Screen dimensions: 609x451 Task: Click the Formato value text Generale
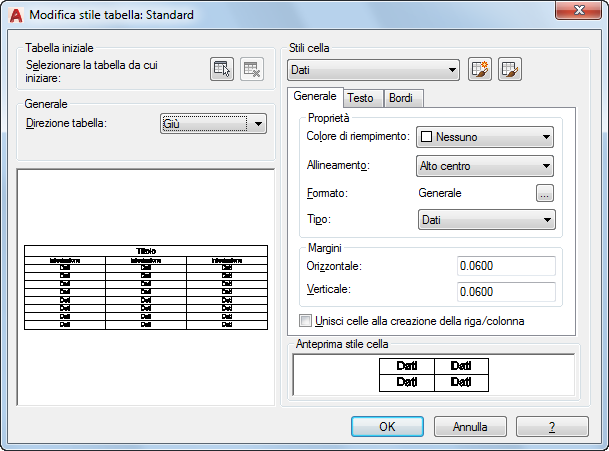point(440,193)
